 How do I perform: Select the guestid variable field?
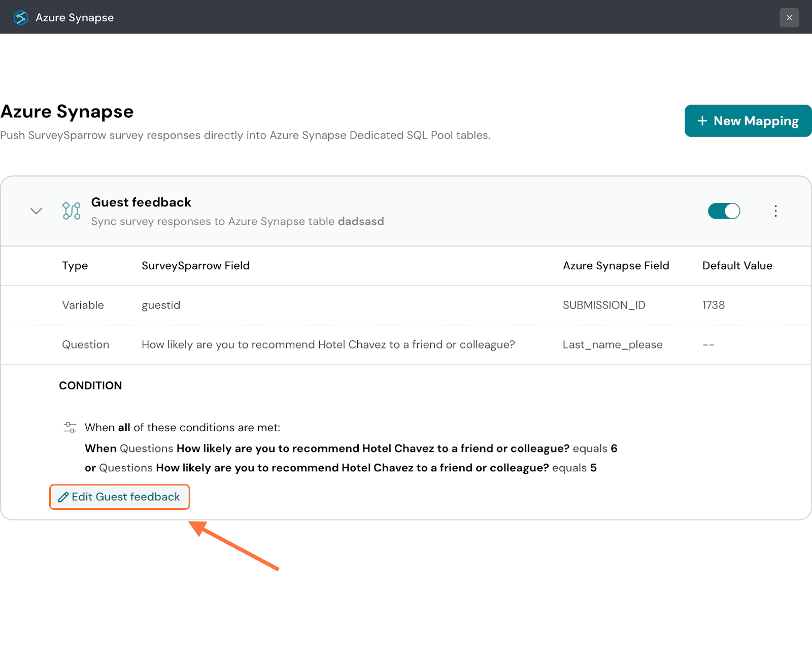(x=161, y=305)
